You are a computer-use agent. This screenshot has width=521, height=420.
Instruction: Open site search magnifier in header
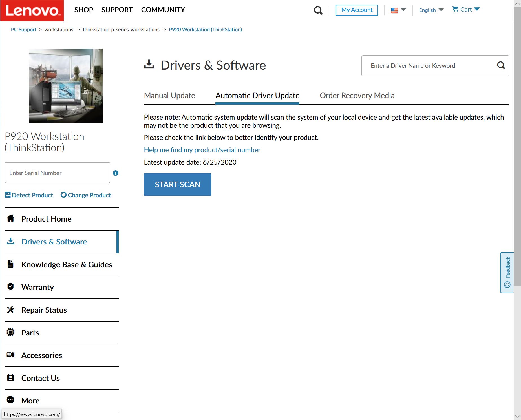pyautogui.click(x=318, y=10)
